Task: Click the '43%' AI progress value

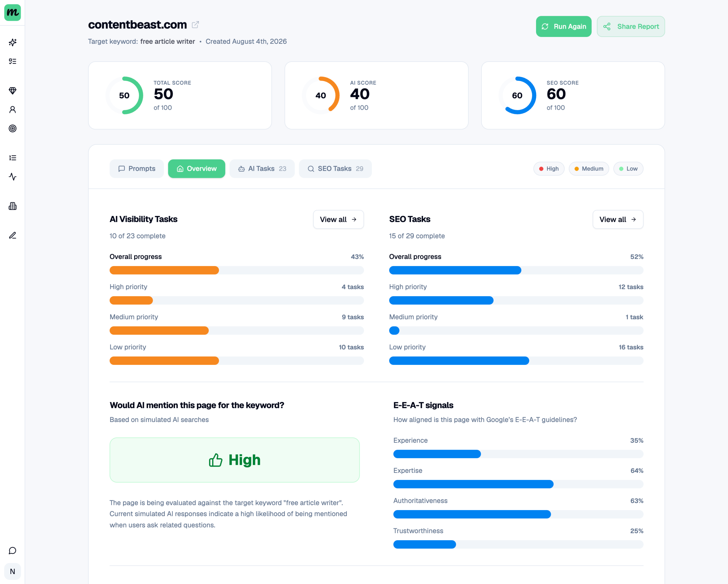Action: tap(357, 257)
